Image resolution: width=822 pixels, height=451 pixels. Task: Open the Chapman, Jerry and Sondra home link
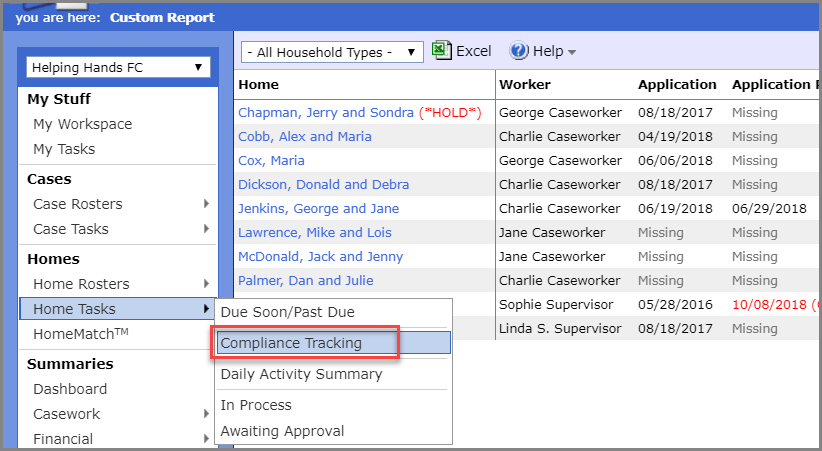(326, 113)
